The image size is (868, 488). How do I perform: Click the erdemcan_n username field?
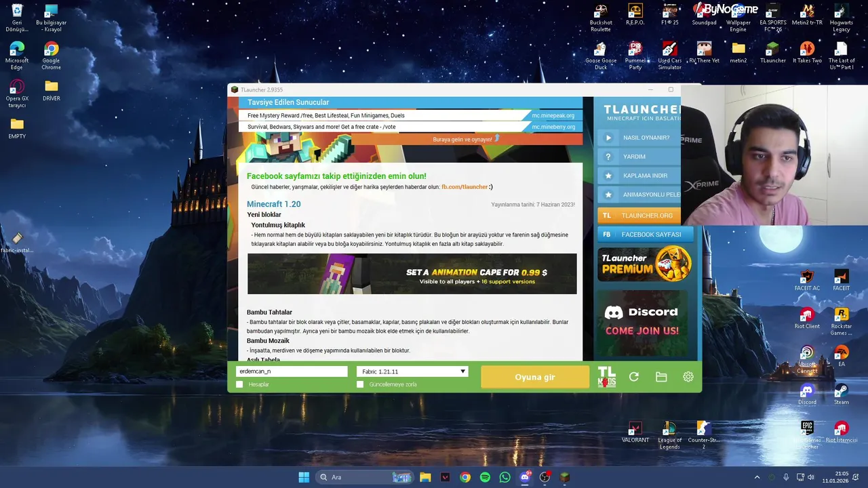[292, 371]
